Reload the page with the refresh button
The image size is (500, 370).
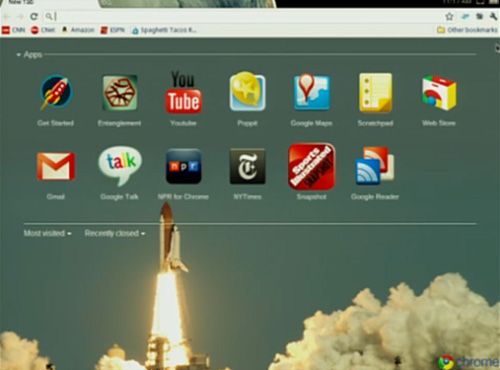[x=34, y=16]
